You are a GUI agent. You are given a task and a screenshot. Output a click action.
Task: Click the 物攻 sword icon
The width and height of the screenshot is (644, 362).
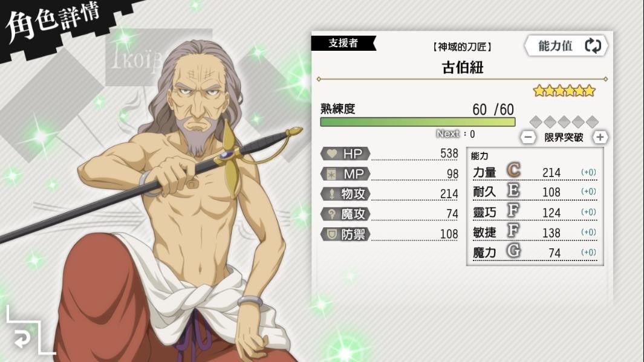pos(331,194)
